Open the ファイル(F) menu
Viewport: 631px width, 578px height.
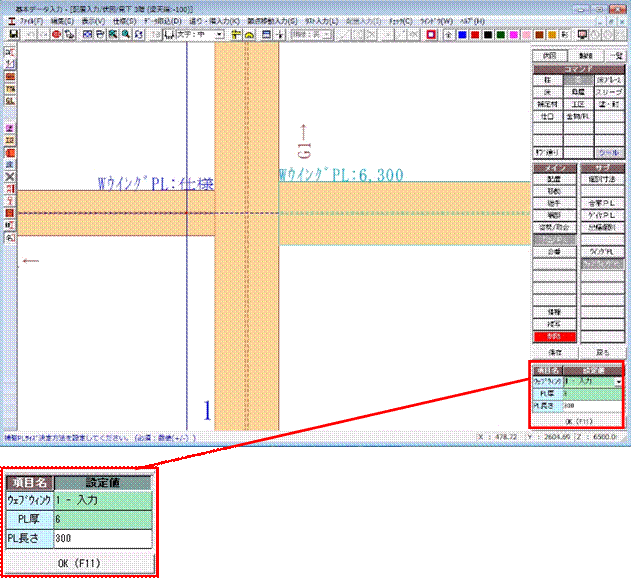(31, 21)
